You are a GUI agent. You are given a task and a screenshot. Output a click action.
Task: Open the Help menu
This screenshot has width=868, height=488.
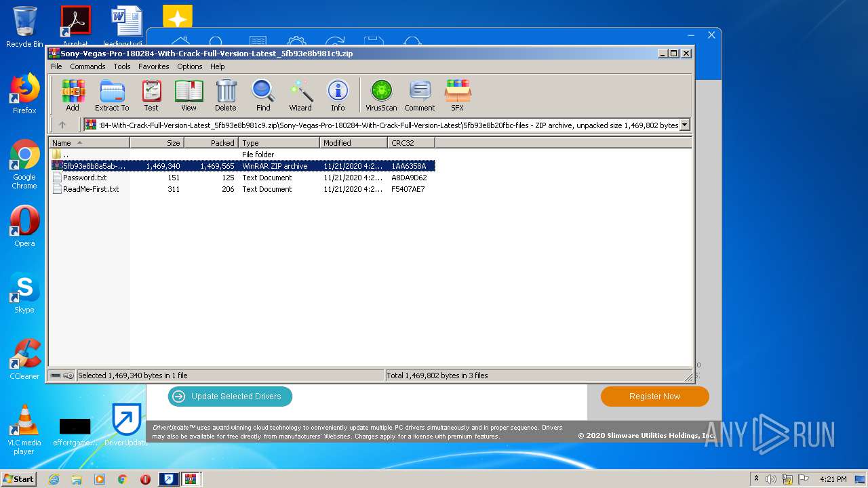[x=218, y=66]
